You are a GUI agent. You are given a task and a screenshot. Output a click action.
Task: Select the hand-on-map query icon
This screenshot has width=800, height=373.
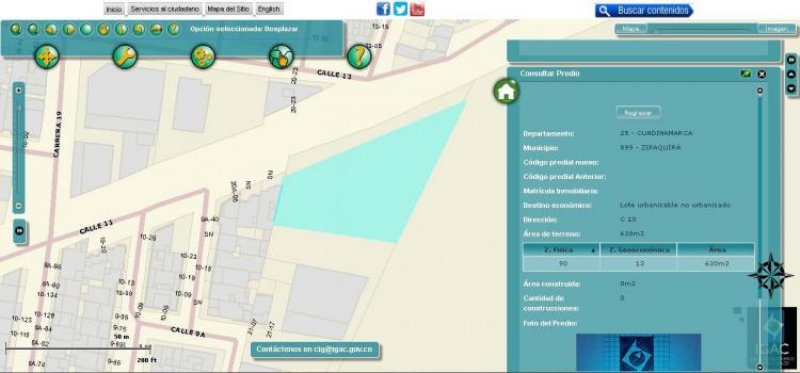tap(281, 56)
